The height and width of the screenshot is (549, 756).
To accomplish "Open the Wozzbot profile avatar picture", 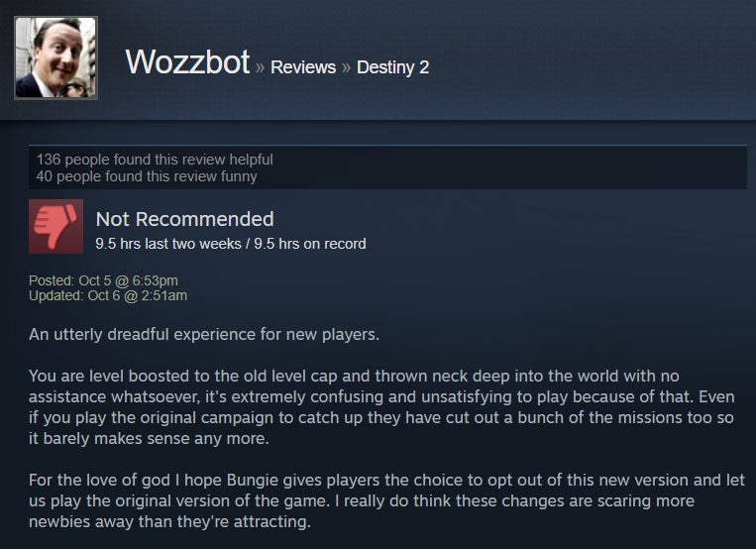I will point(55,57).
